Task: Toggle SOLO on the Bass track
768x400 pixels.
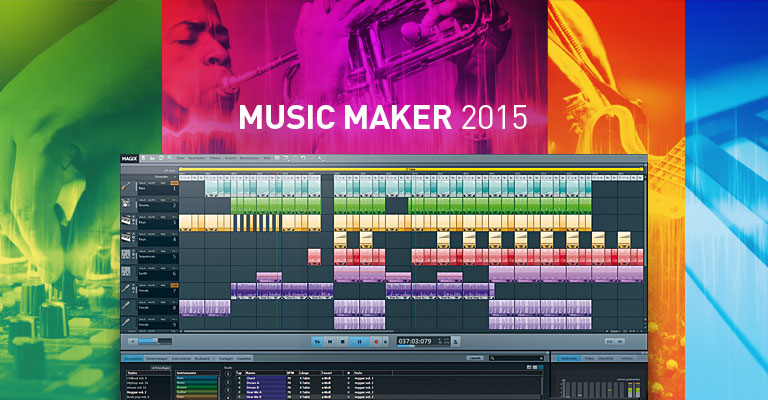Action: [143, 183]
